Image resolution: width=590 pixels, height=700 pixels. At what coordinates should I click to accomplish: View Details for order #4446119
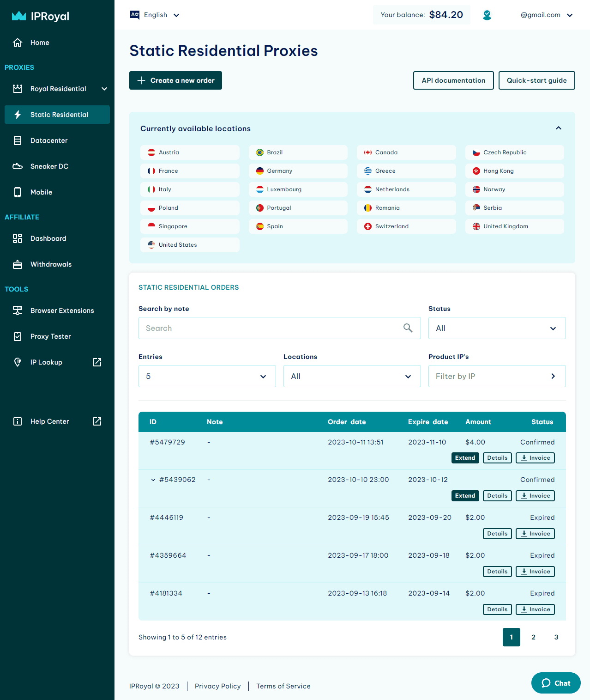click(497, 534)
